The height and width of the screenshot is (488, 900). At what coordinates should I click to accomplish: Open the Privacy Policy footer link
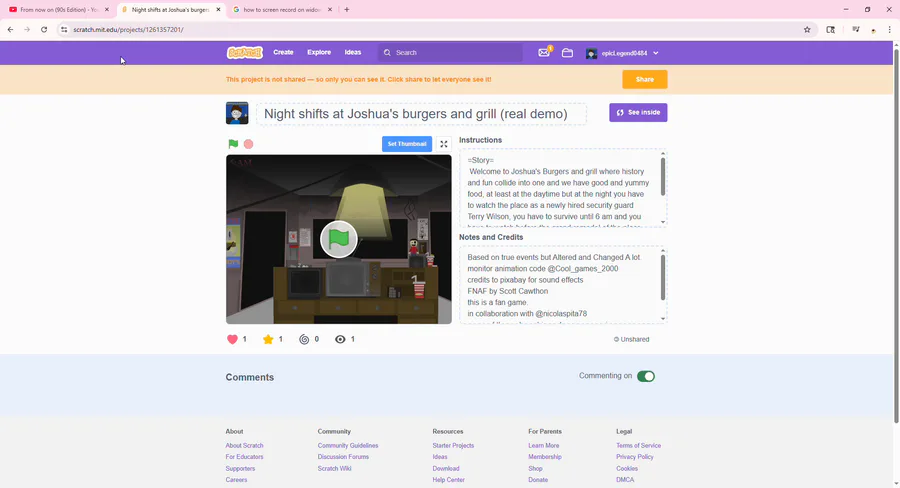[635, 457]
